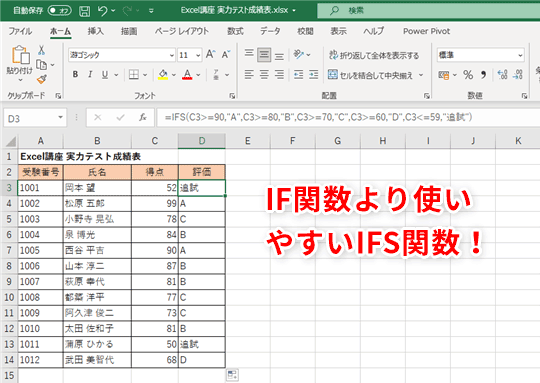540x383 pixels.
Task: Open the Name Box dropdown arrow
Action: click(61, 118)
